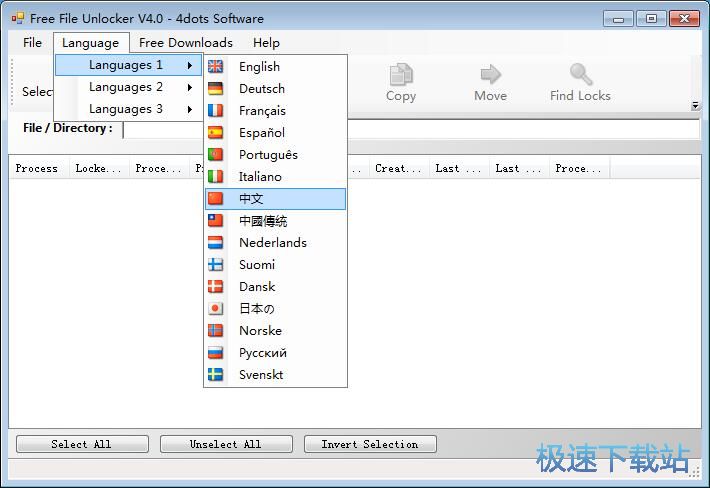
Task: Click the File / Directory input field
Action: (x=411, y=130)
